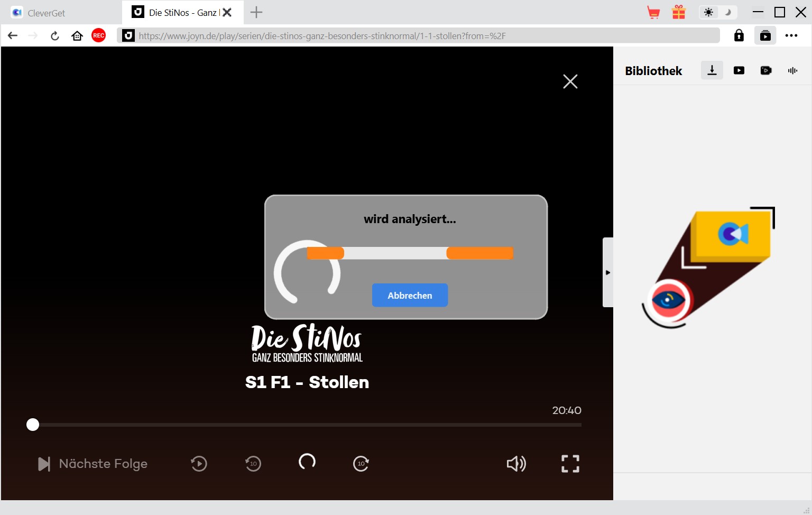812x515 pixels.
Task: Click the Bibliothek heading
Action: click(x=653, y=71)
